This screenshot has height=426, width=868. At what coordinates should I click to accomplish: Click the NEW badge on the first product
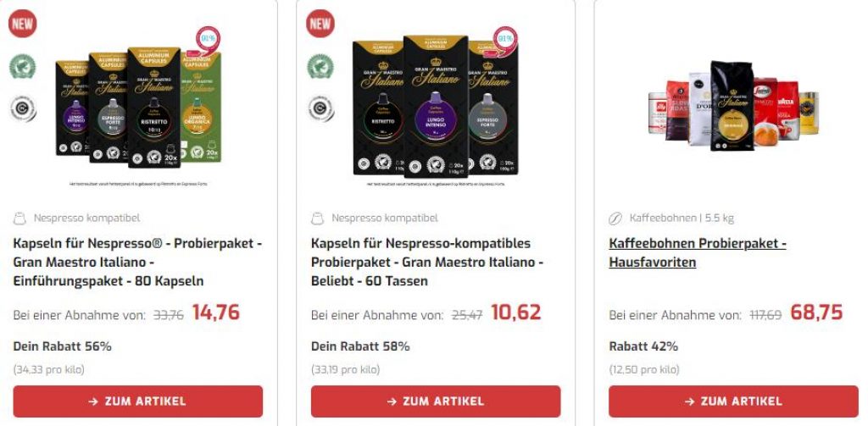click(x=22, y=24)
